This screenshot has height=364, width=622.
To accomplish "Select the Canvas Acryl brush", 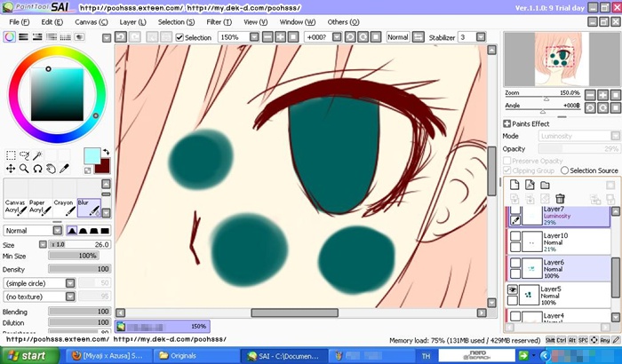I will pos(15,208).
